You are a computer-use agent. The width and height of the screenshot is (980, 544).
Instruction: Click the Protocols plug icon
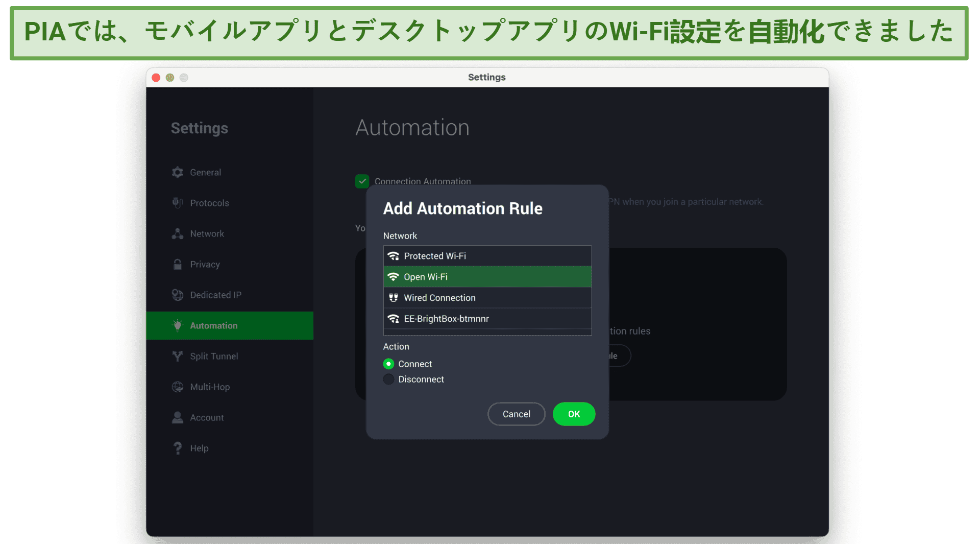pos(177,203)
